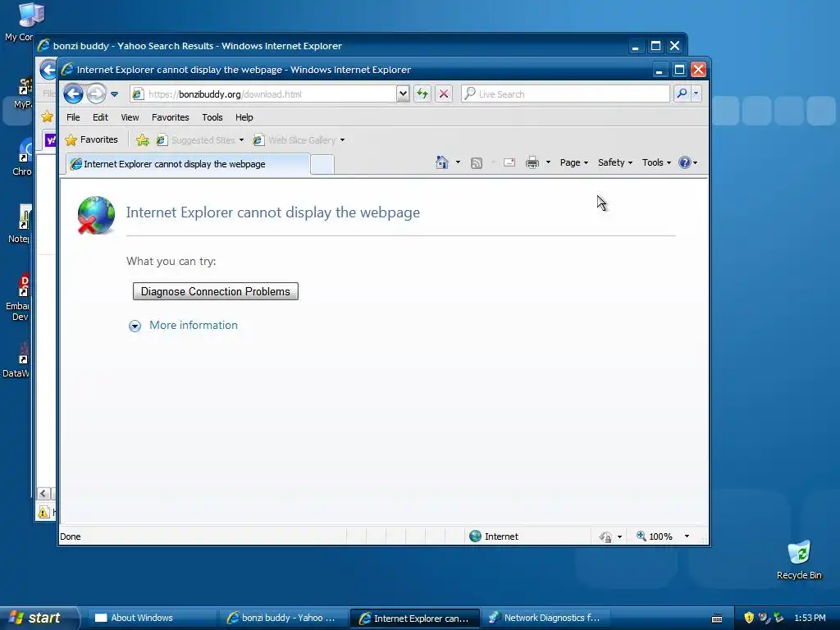Open the Favorites menu in menu bar
This screenshot has width=840, height=630.
[171, 117]
